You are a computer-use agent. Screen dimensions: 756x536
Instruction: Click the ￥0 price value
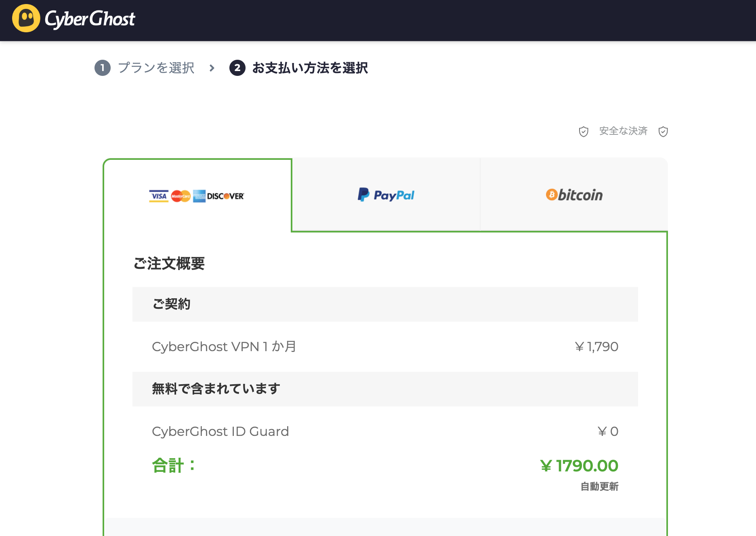tap(608, 431)
